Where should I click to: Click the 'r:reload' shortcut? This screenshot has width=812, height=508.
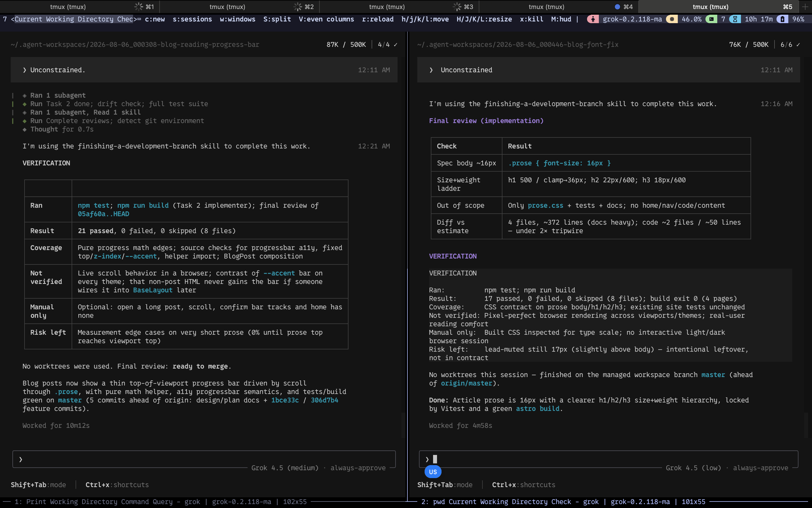tap(378, 19)
